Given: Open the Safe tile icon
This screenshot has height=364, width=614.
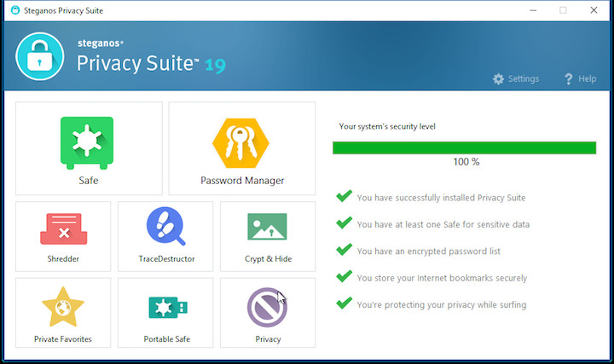Looking at the screenshot, I should tap(87, 143).
